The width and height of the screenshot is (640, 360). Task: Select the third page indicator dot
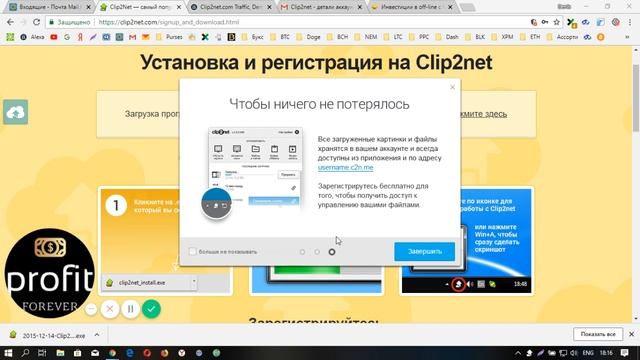(x=332, y=252)
